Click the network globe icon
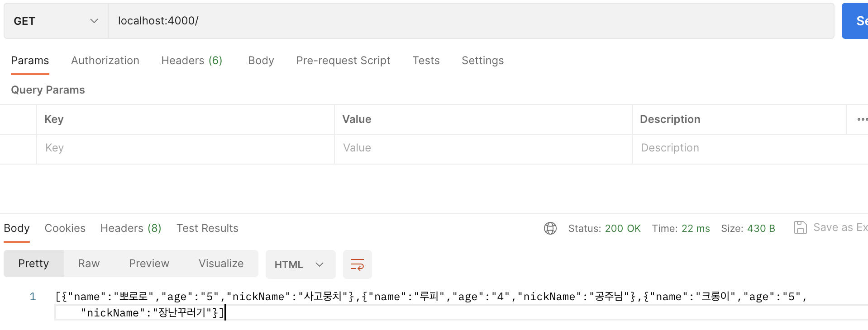Viewport: 868px width, 330px height. click(550, 228)
